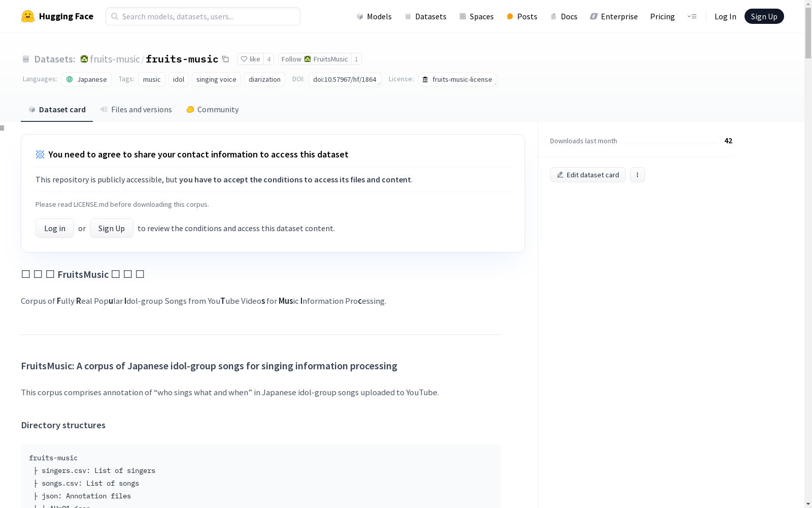812x508 pixels.
Task: Open the Models page
Action: (374, 16)
